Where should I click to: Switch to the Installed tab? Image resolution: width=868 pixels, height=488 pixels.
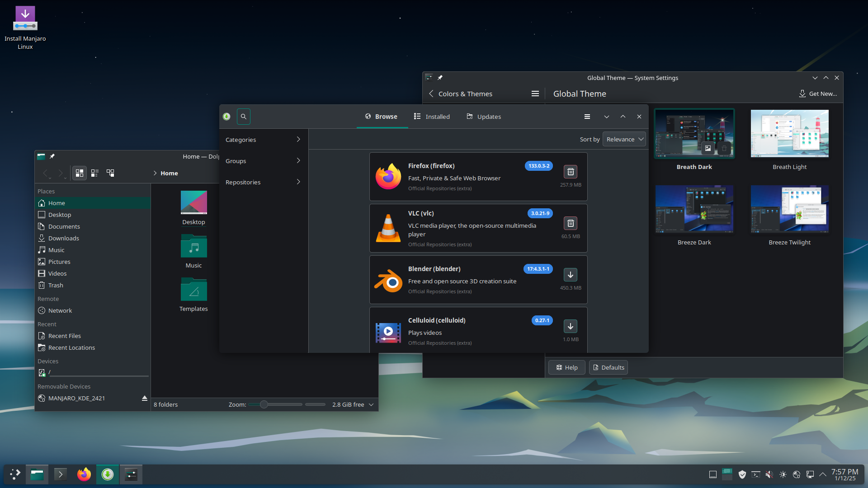(432, 117)
